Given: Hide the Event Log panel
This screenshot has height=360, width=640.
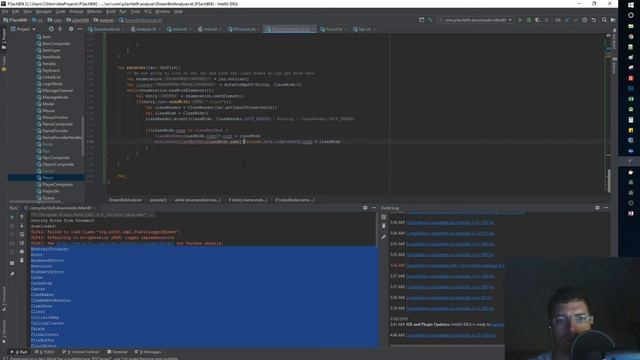Looking at the screenshot, I should coord(606,208).
